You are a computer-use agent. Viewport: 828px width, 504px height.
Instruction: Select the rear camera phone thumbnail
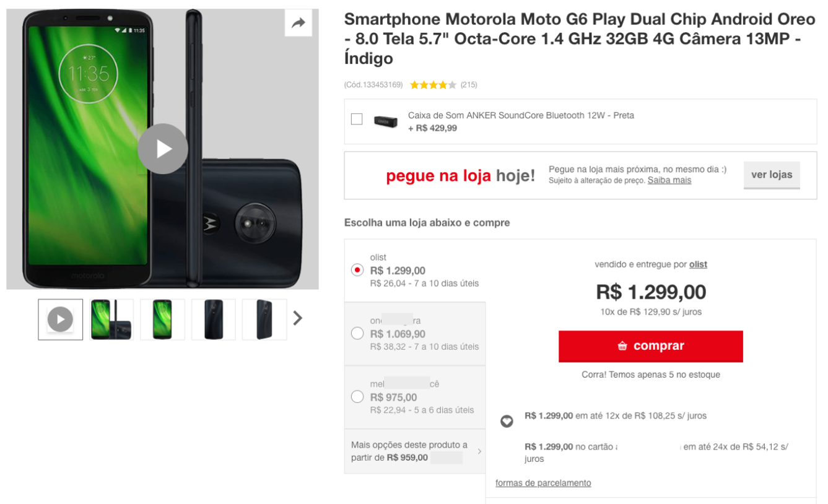coord(213,319)
